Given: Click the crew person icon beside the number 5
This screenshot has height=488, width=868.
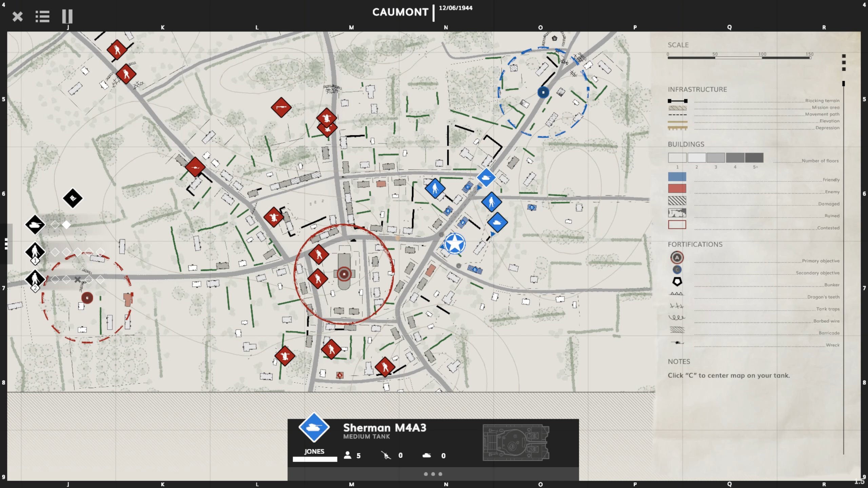Looking at the screenshot, I should [347, 455].
